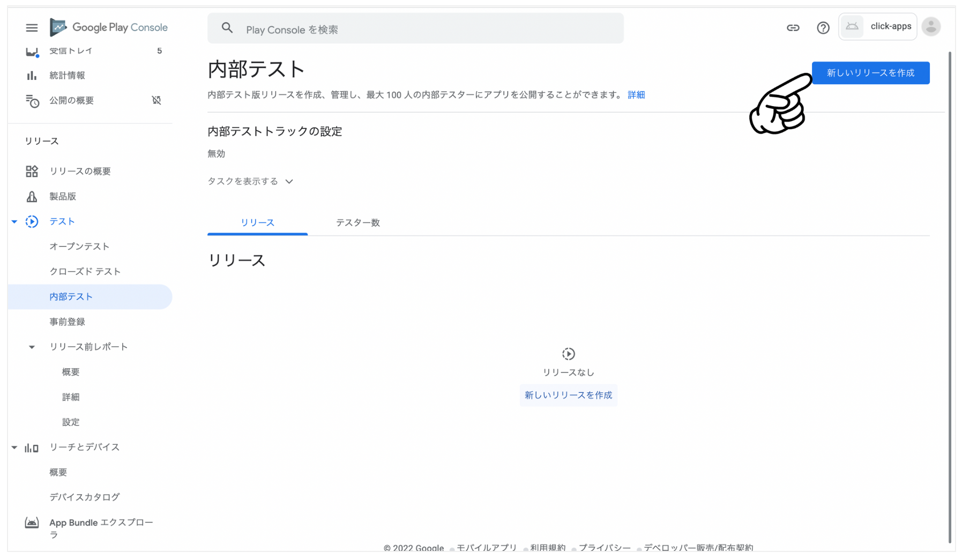
Task: Open the click-apps app selector
Action: click(x=877, y=26)
